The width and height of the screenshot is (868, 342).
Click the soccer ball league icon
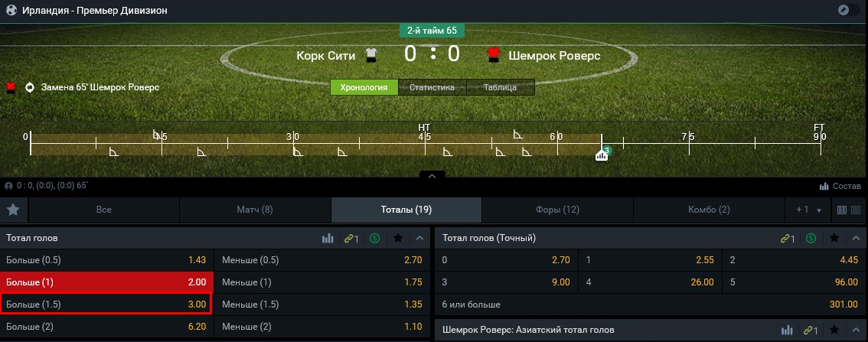coord(11,11)
